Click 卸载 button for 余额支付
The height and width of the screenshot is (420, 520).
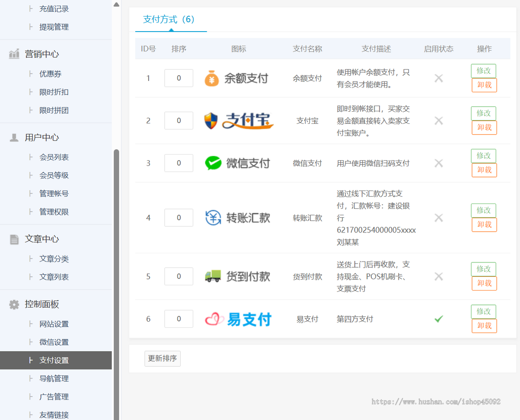click(484, 85)
